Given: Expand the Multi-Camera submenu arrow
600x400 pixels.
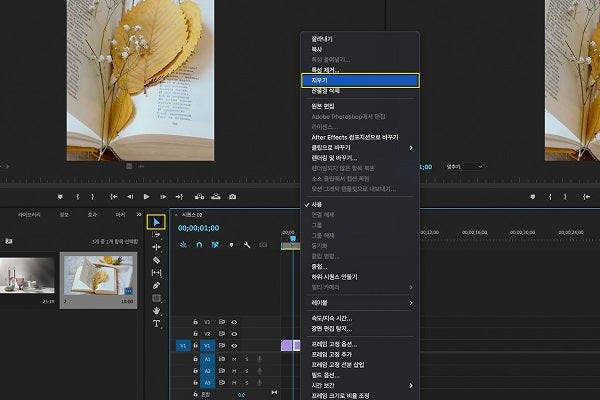Looking at the screenshot, I should 411,287.
